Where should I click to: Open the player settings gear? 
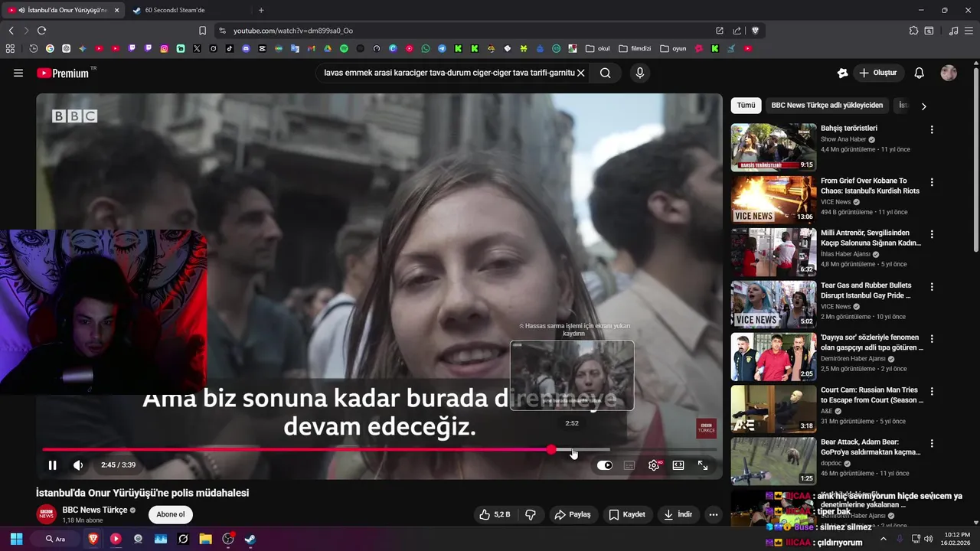click(x=654, y=465)
